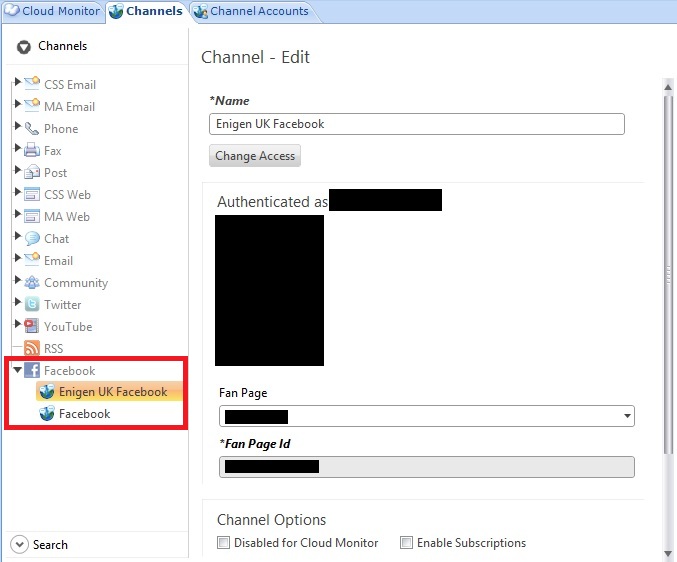Click the Fax printer icon
Viewport: 677px width, 562px height.
pos(32,151)
